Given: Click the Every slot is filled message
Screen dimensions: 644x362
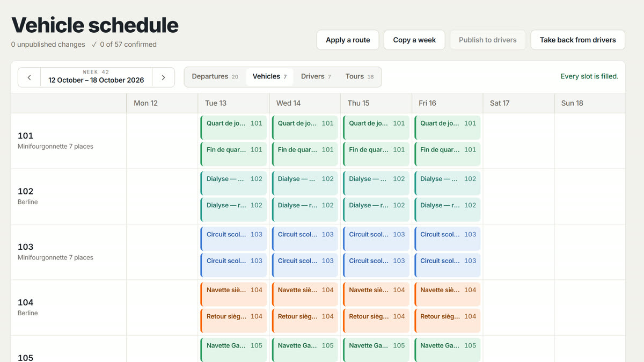Looking at the screenshot, I should tap(589, 76).
